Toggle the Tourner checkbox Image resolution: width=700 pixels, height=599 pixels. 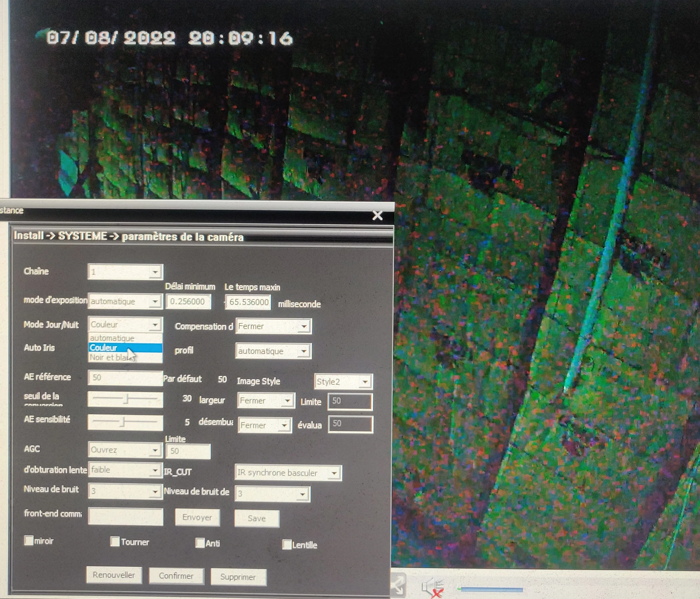(115, 541)
